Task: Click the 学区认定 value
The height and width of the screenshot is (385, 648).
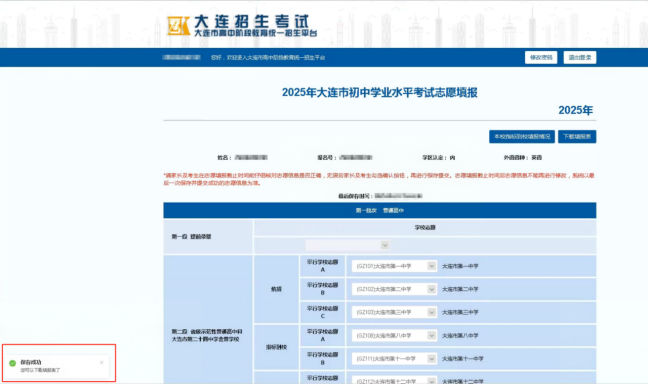Action: coord(452,158)
